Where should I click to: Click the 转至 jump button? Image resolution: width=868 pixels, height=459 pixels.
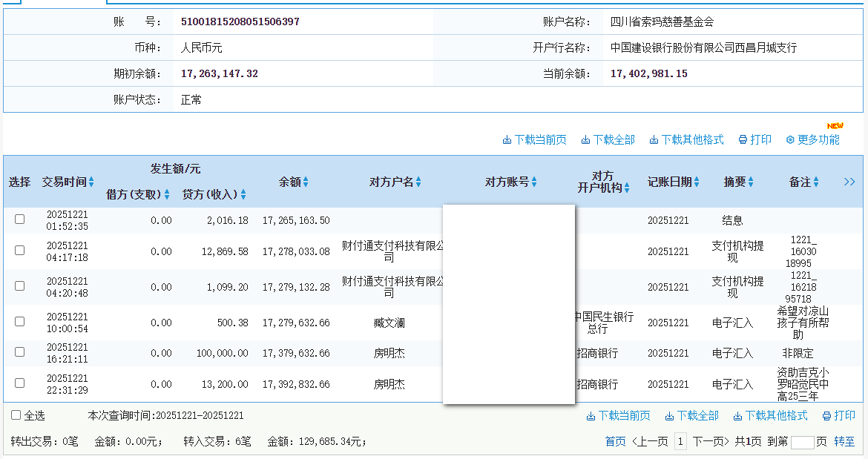[844, 442]
